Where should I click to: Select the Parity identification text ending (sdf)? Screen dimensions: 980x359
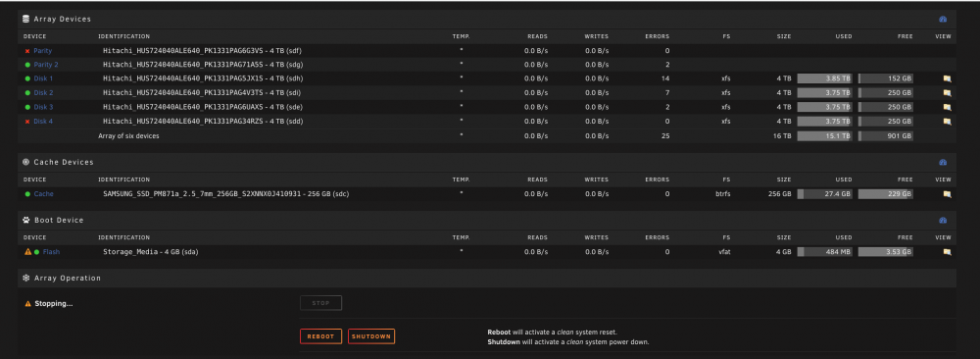click(203, 51)
